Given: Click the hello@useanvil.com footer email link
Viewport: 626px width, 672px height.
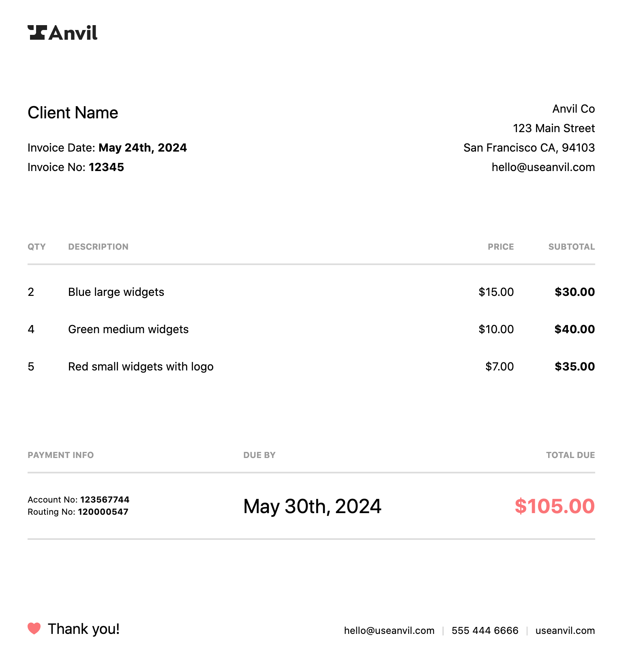Looking at the screenshot, I should 389,631.
